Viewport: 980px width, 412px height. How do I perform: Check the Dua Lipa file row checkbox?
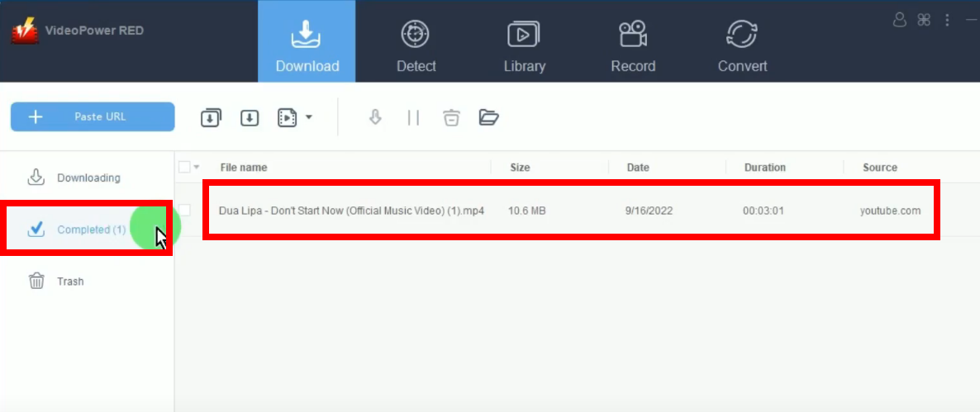(x=184, y=211)
